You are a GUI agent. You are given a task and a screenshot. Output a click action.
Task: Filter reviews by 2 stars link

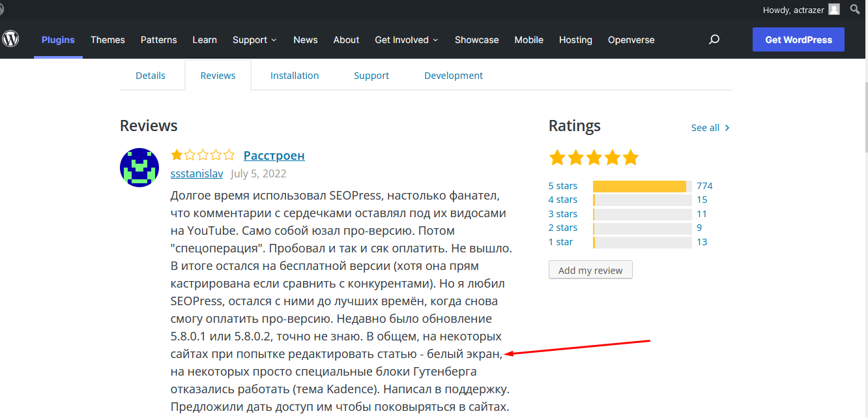pos(563,228)
